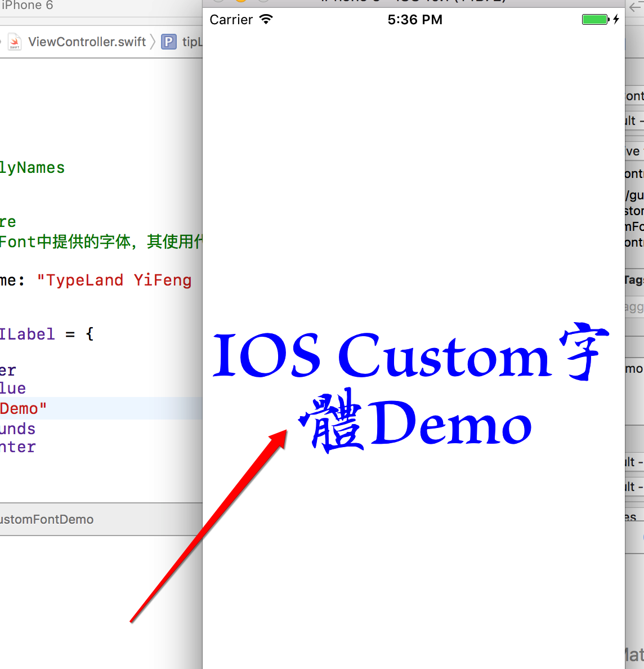Click the back arrow icon in the Xcode window
Image resolution: width=644 pixels, height=669 pixels.
(x=637, y=7)
